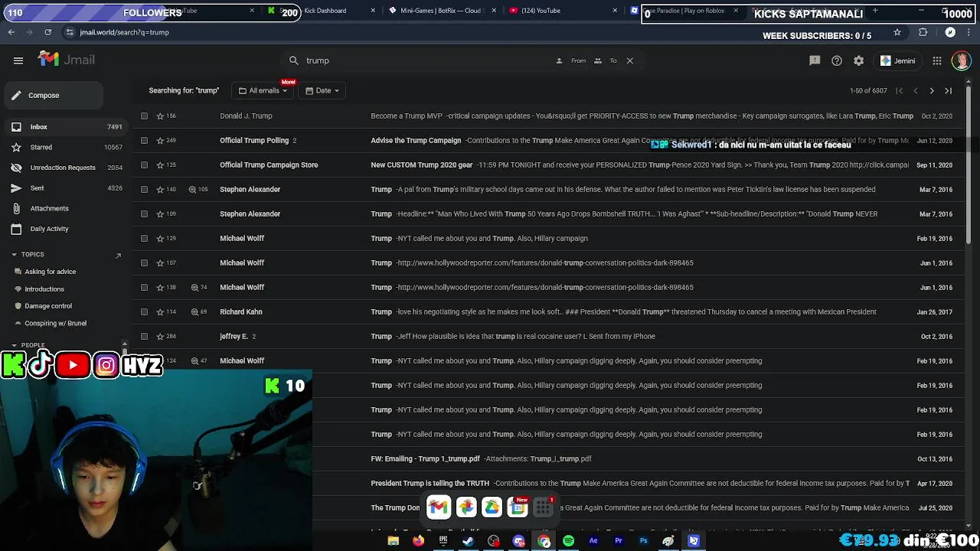Open the Calendar icon in the floating dock
Viewport: 980px width, 551px height.
click(518, 507)
